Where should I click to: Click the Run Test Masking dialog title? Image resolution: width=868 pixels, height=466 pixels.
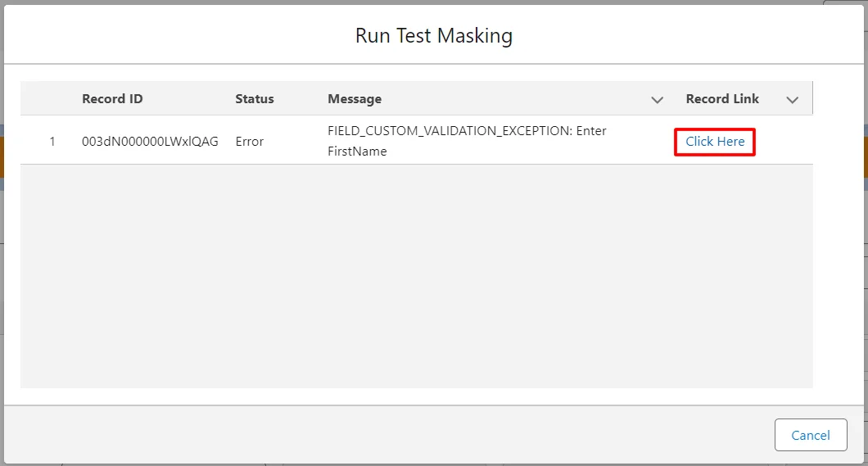click(434, 36)
